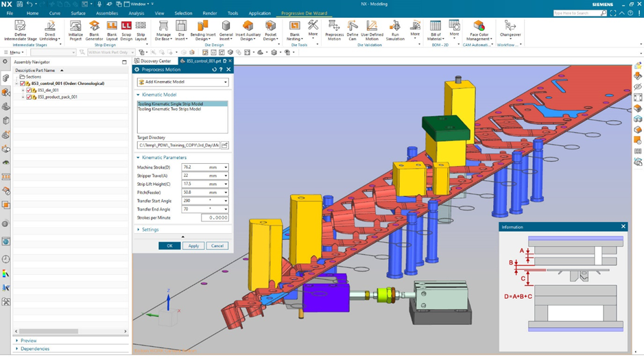Open the Menu dropdown button
This screenshot has width=644, height=362.
pos(14,53)
